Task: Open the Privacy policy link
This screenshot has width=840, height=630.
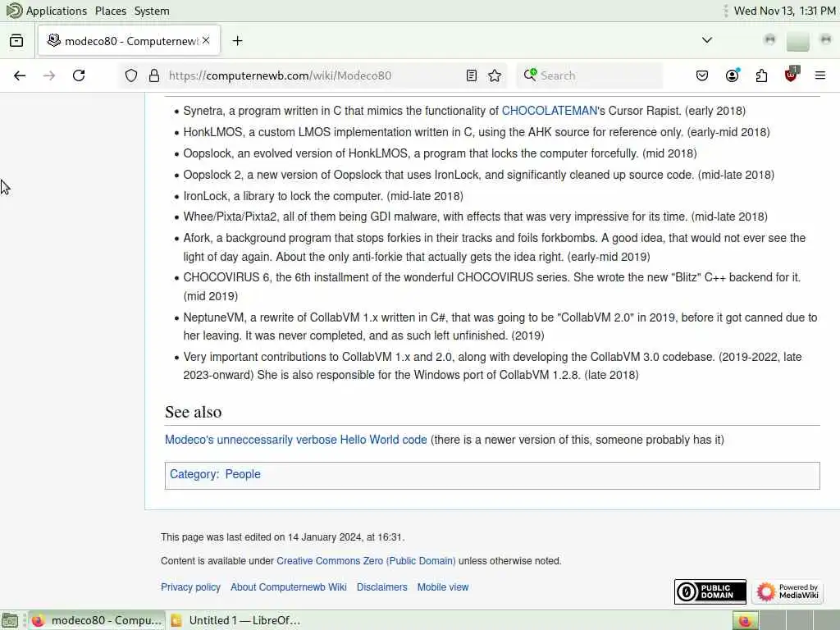Action: point(190,587)
